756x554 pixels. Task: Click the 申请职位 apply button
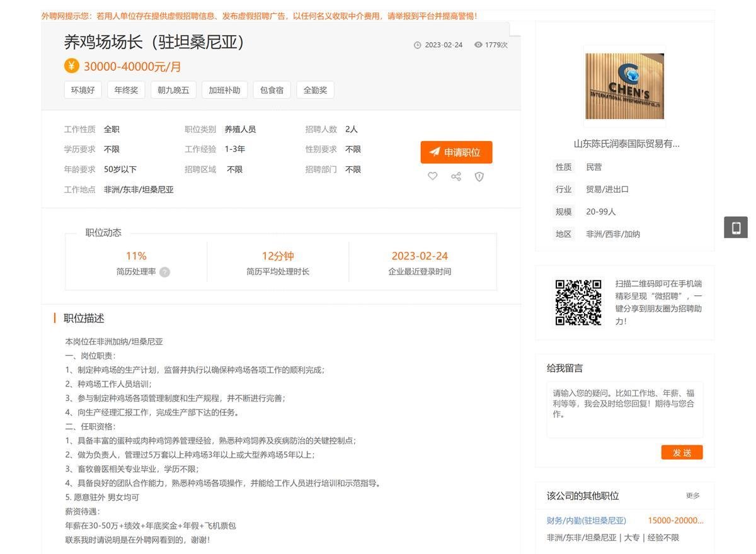point(455,152)
